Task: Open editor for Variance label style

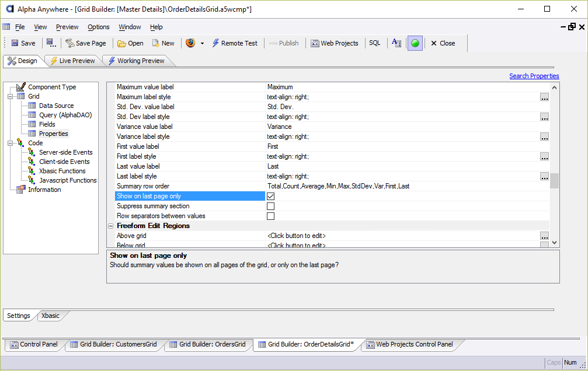Action: 545,136
